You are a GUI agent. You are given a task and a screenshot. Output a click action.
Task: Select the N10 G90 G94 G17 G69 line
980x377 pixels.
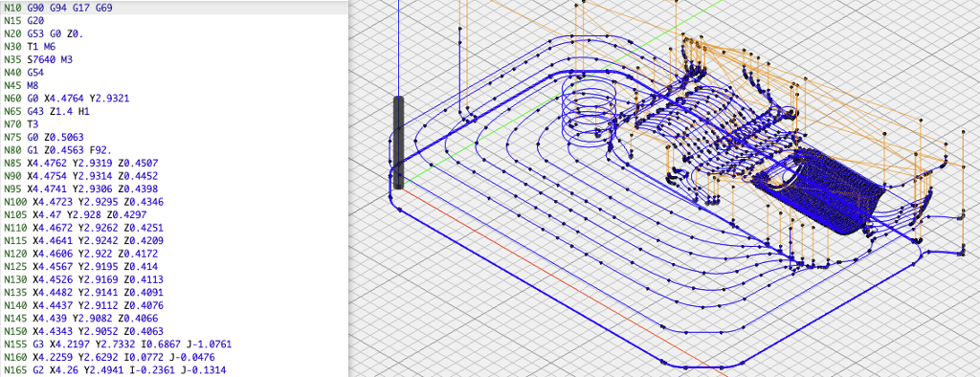point(174,8)
